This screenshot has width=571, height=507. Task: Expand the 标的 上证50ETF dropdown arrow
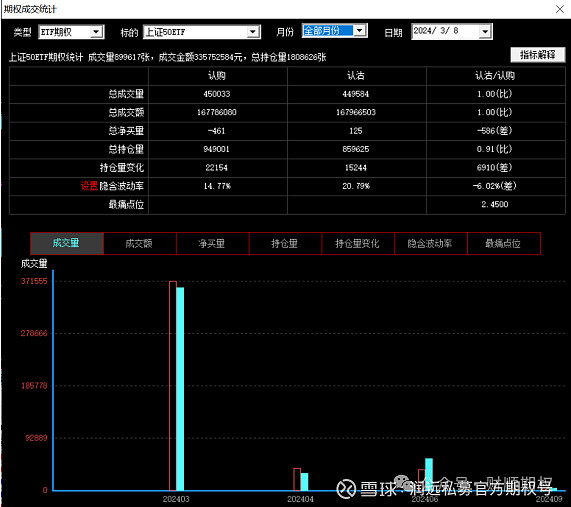point(253,32)
